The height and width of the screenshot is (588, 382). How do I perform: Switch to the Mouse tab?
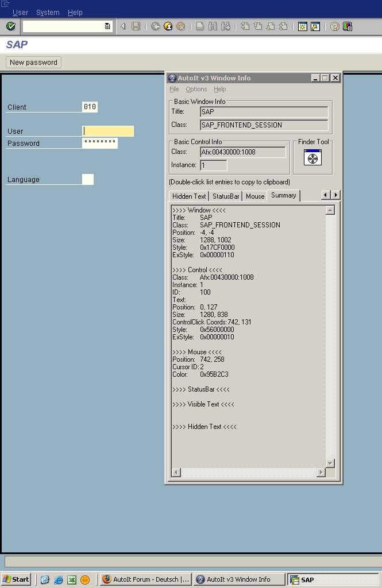(x=255, y=196)
